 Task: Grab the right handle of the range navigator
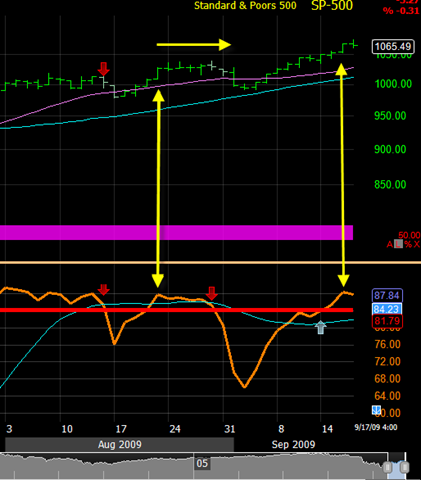pos(405,467)
